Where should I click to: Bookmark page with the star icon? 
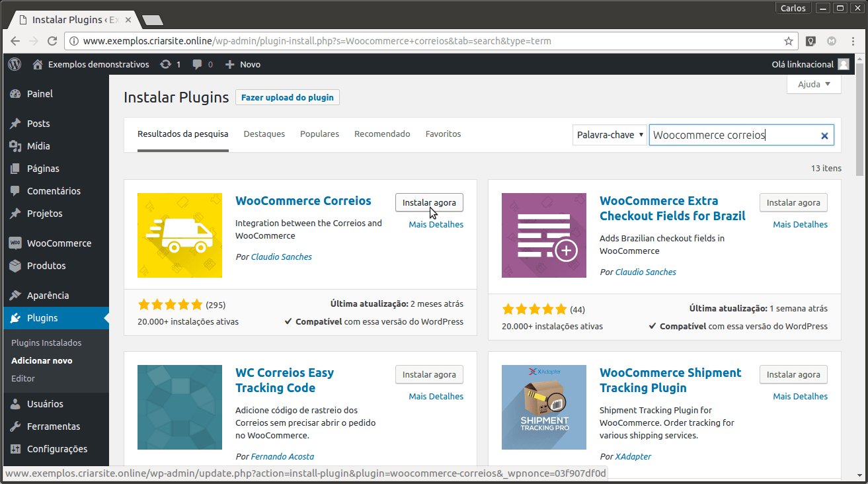788,41
